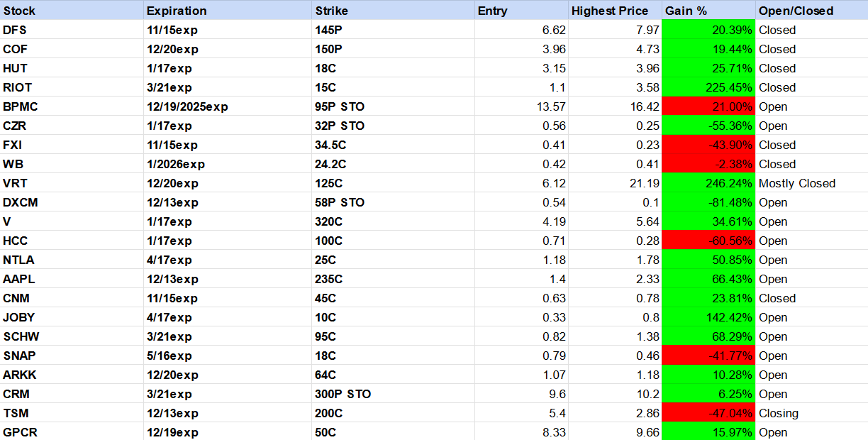Select the Stock column header
The image size is (868, 440).
pyautogui.click(x=72, y=11)
